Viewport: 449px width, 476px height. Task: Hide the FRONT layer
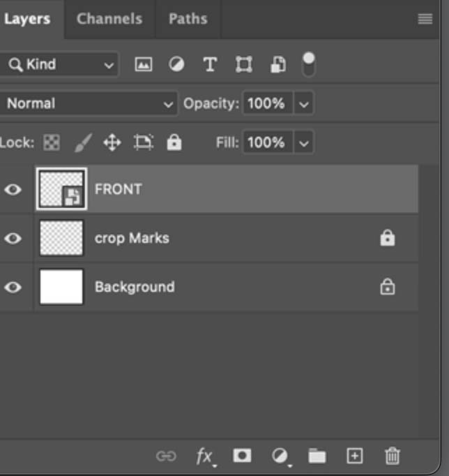[x=13, y=189]
